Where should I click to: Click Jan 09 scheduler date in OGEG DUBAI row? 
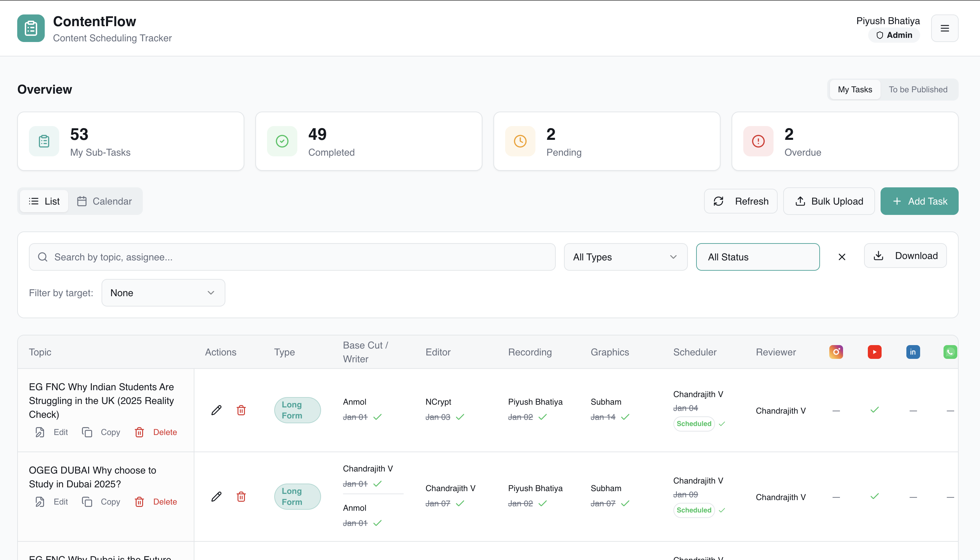tap(685, 495)
